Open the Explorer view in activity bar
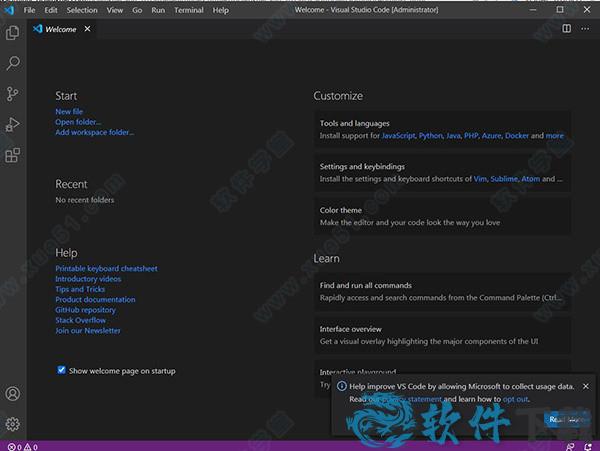 13,33
